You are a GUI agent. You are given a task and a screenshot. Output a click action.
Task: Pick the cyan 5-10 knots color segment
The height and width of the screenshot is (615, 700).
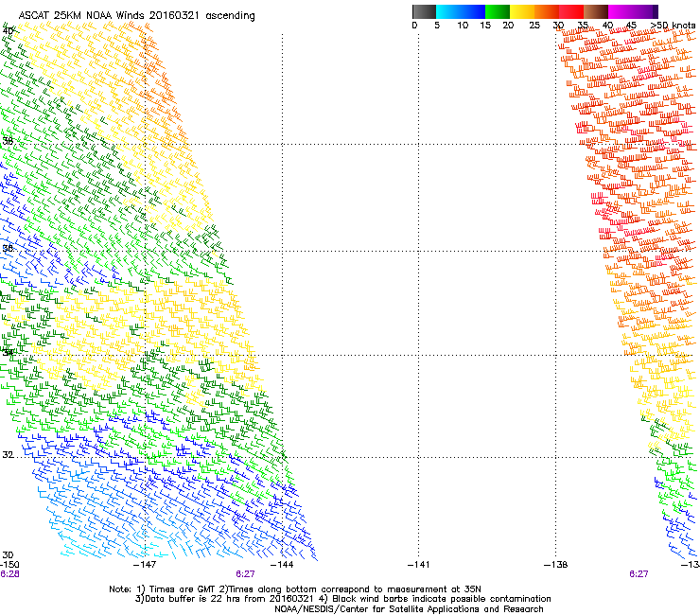(447, 11)
